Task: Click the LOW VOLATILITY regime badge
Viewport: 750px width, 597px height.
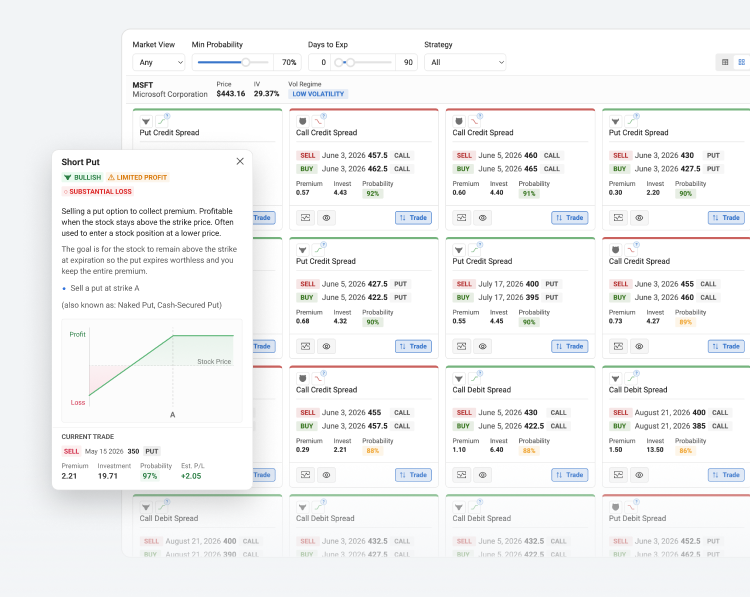Action: coord(318,94)
